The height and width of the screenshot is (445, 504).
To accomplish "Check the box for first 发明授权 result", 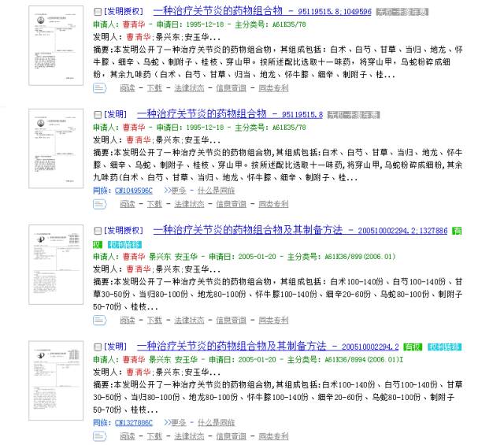I will pyautogui.click(x=97, y=13).
